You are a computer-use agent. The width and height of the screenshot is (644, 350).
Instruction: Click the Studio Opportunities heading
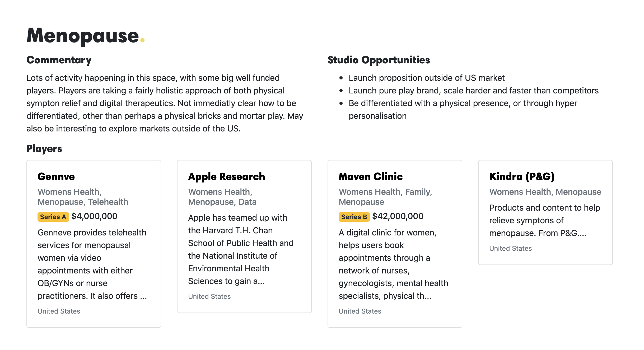click(x=379, y=60)
